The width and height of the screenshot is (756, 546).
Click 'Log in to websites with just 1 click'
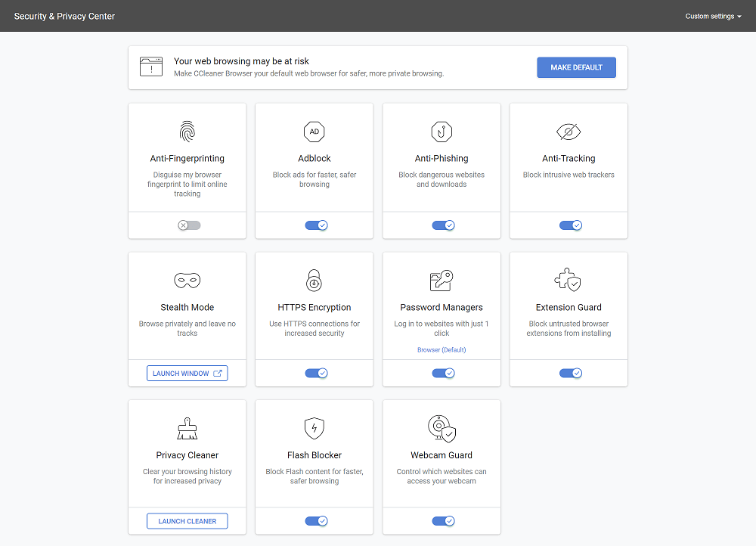[442, 328]
